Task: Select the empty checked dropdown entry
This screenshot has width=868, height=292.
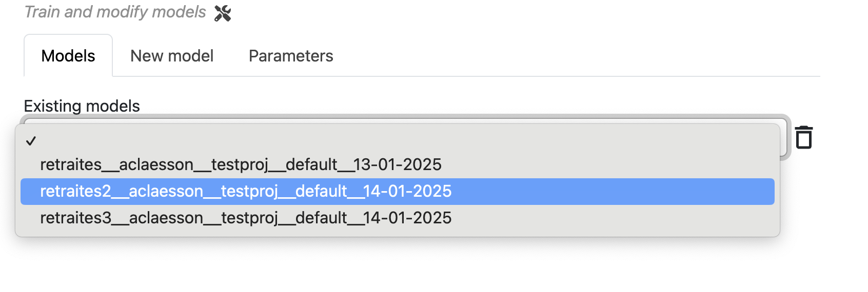Action: point(398,141)
